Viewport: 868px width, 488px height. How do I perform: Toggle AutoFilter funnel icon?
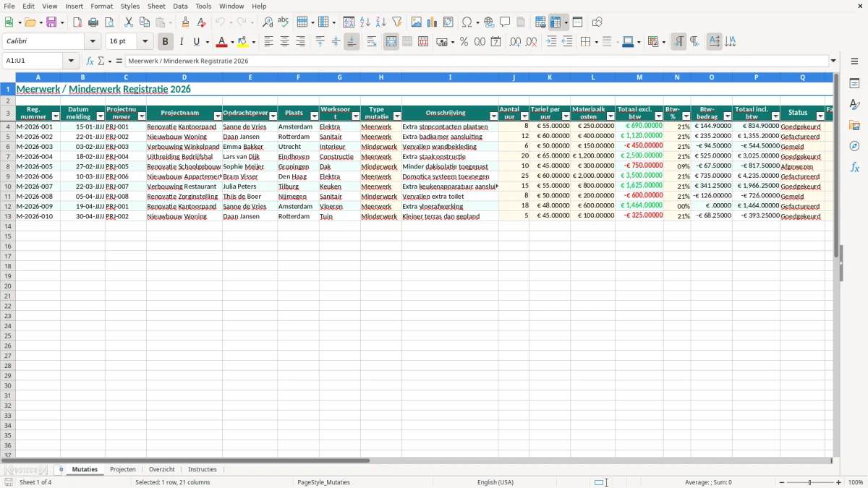pos(396,22)
